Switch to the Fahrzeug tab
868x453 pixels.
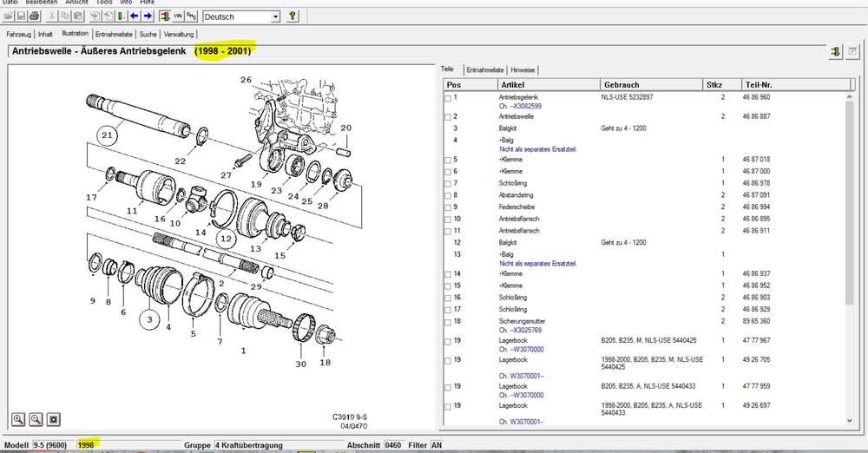tap(19, 35)
